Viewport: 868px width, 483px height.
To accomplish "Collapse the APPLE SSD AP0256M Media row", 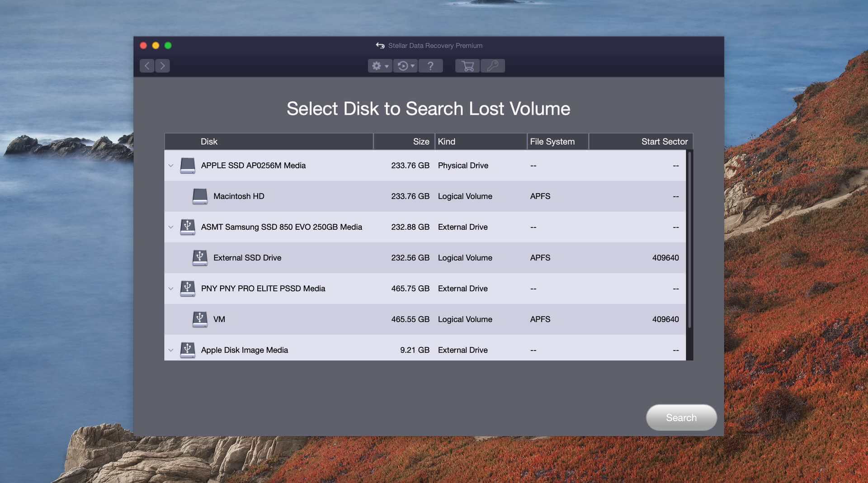I will point(171,166).
